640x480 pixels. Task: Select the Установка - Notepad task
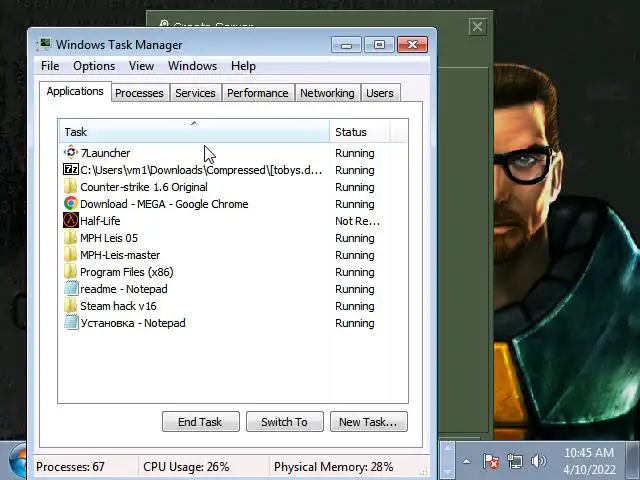click(133, 323)
